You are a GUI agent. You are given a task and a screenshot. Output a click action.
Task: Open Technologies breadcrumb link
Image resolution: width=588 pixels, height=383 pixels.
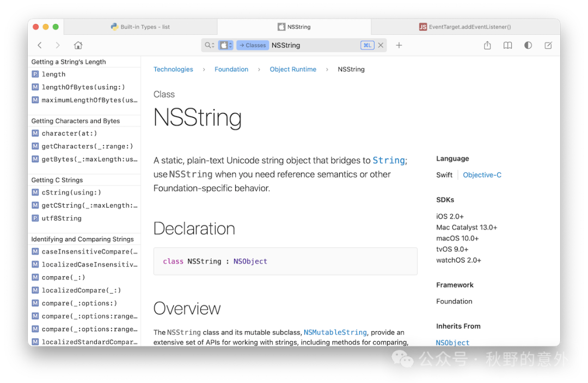click(173, 69)
